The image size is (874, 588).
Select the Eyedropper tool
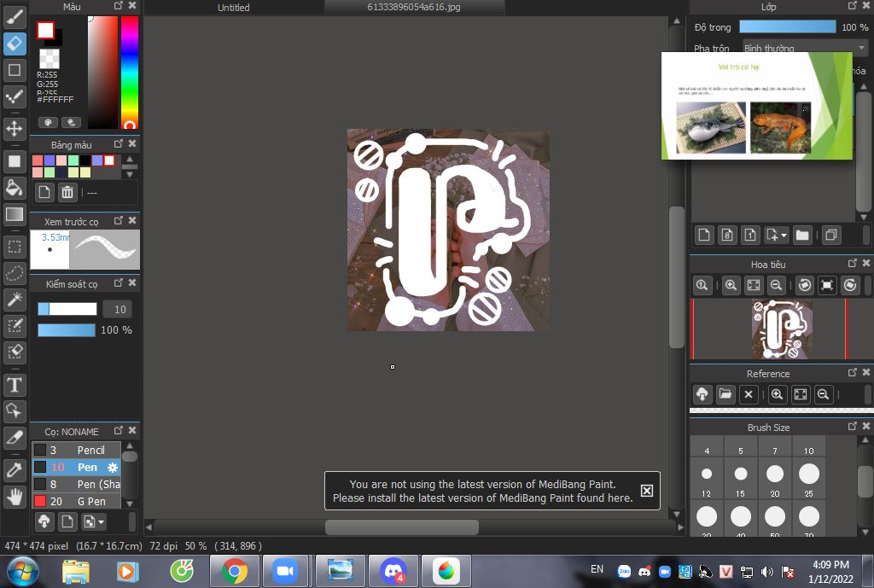[x=15, y=470]
